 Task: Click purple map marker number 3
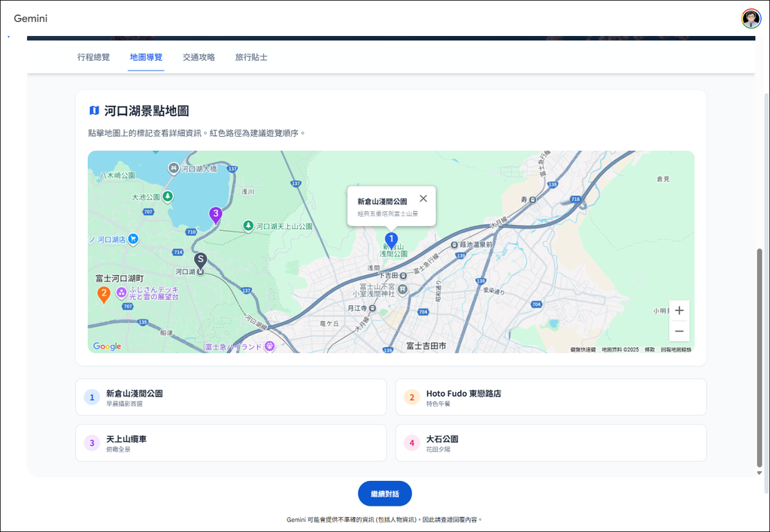click(x=215, y=215)
